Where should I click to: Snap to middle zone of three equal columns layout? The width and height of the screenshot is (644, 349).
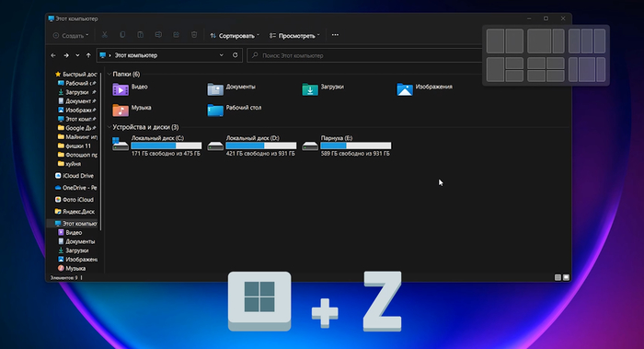coord(587,41)
